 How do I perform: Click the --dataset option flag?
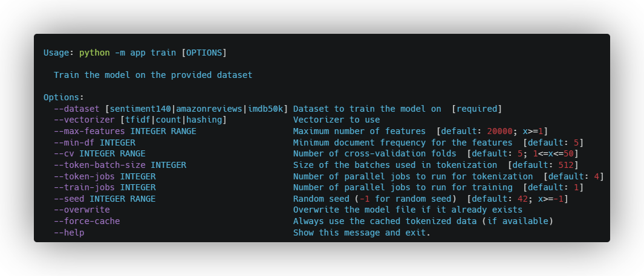76,109
